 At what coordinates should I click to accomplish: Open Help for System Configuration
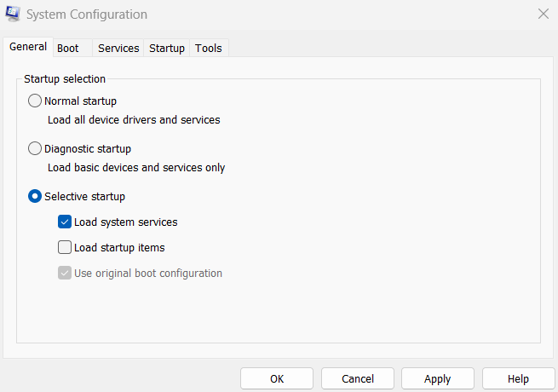[x=518, y=378]
